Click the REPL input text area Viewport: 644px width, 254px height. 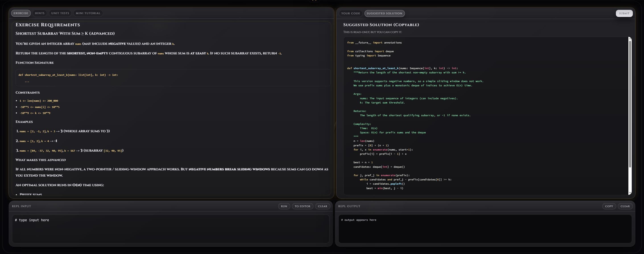pos(170,229)
